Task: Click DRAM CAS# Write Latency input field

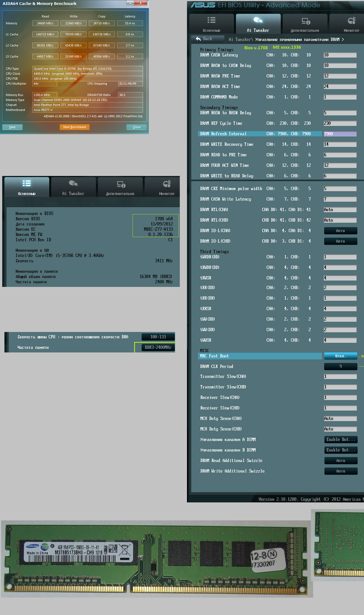Action: [x=340, y=199]
